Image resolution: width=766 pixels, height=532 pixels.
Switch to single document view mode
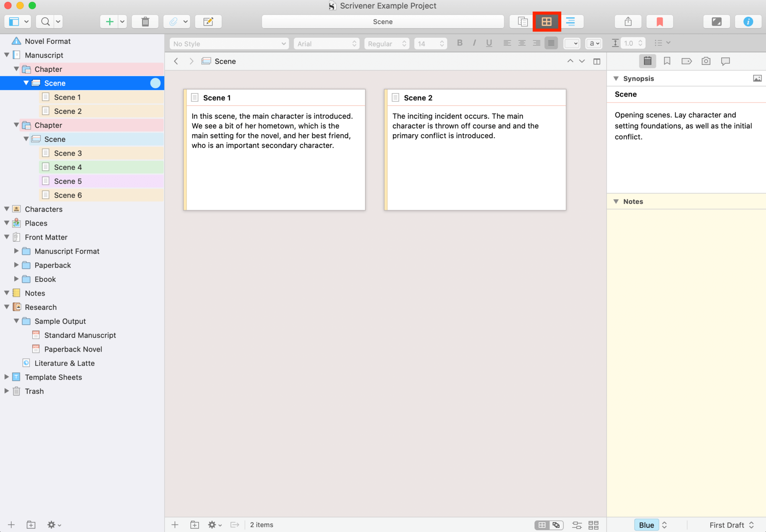pyautogui.click(x=522, y=21)
